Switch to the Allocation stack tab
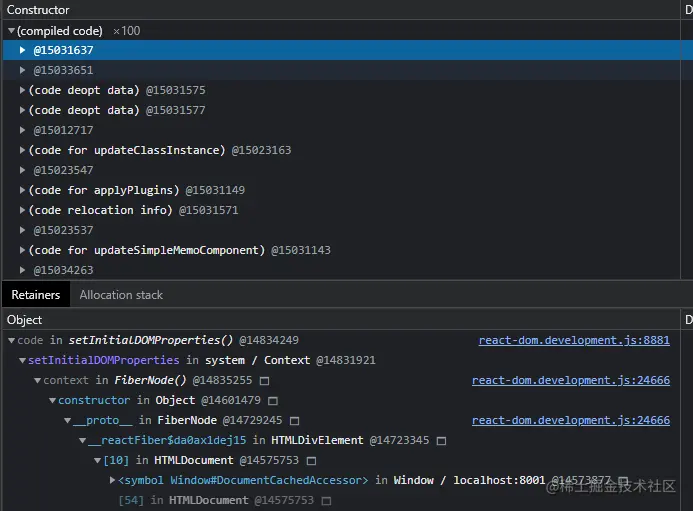 coord(121,295)
